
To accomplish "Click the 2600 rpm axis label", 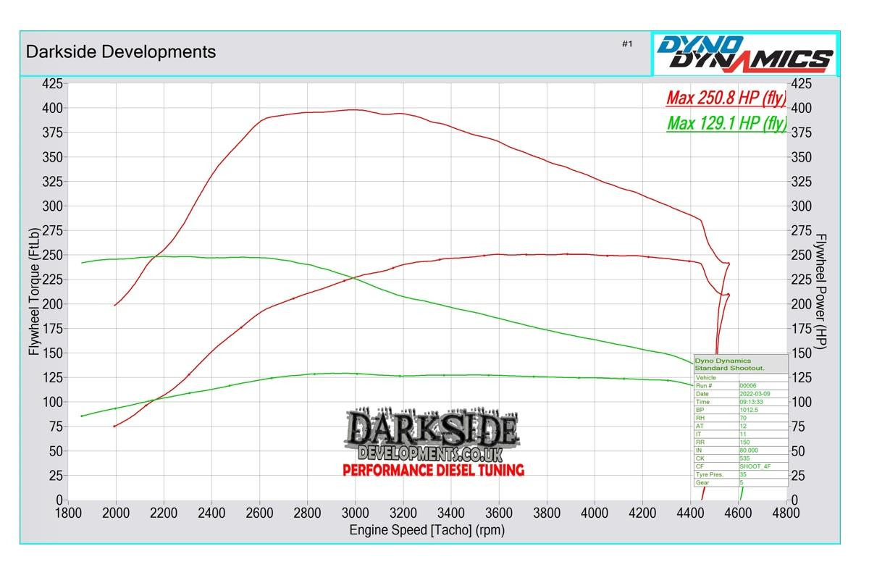I will tap(259, 513).
